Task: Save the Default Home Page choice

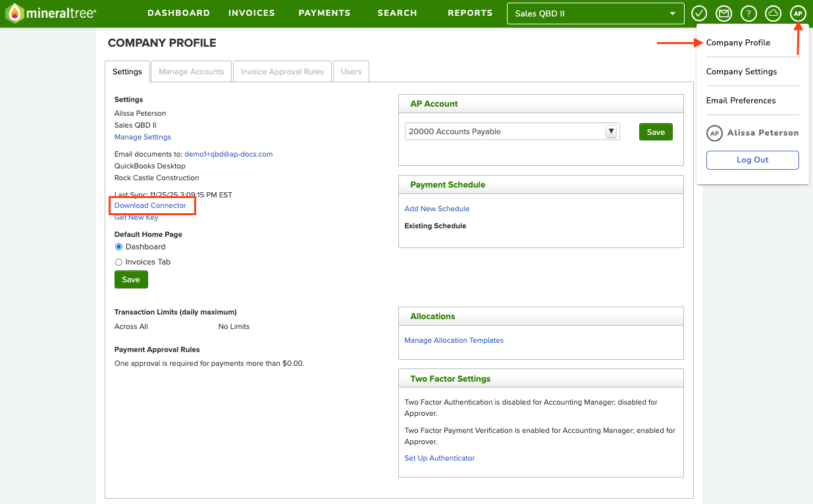Action: point(131,280)
